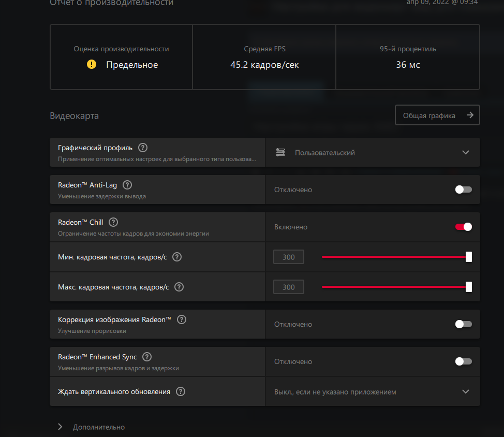Enable the Radeon Anti-Lag toggle
504x437 pixels.
point(463,190)
